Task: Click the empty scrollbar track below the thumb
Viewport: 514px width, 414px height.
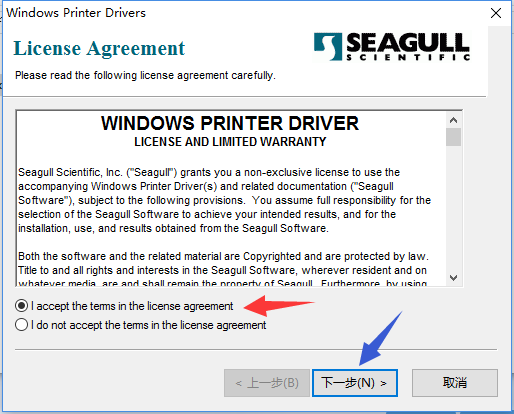Action: 453,208
